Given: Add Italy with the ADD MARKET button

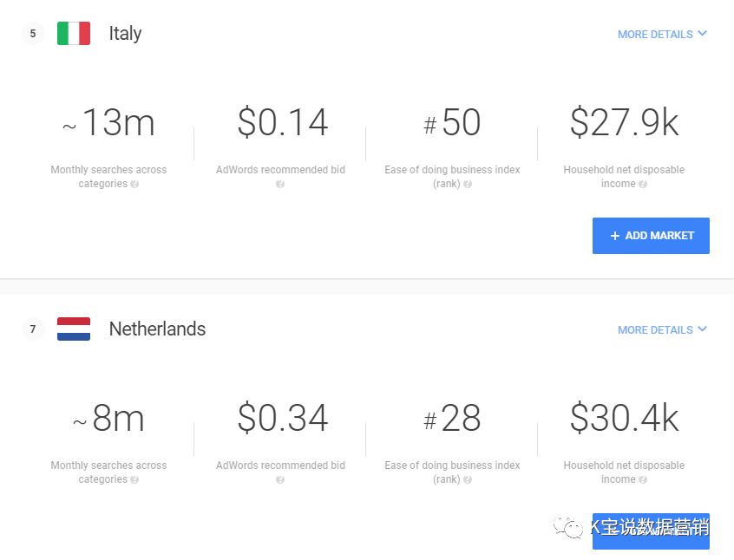Looking at the screenshot, I should [x=651, y=236].
